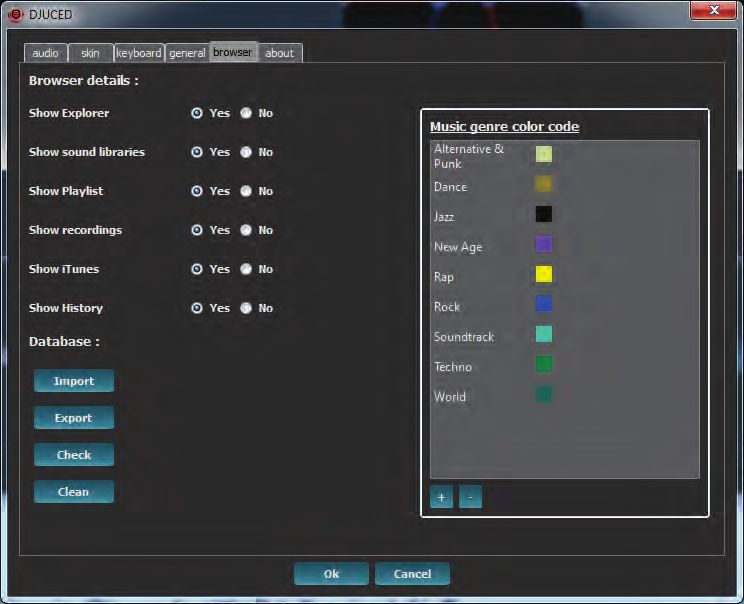Click the DJUCED logo icon in title bar
The height and width of the screenshot is (604, 744).
tap(16, 15)
